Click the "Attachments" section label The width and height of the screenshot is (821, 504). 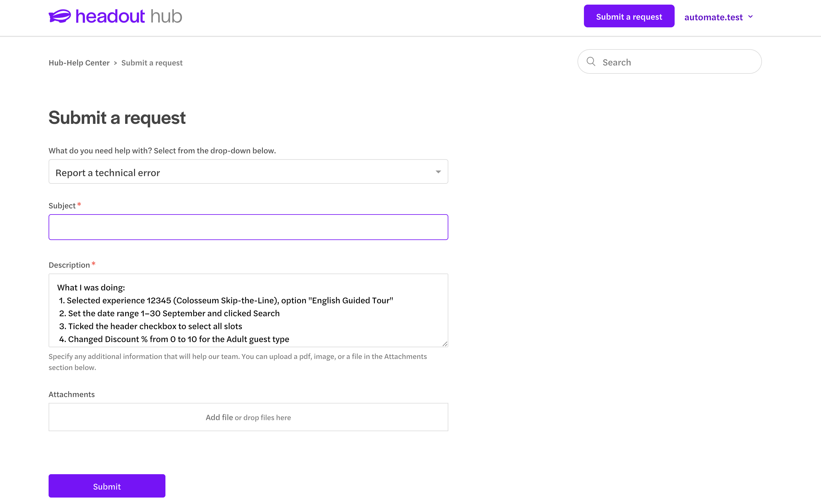72,394
